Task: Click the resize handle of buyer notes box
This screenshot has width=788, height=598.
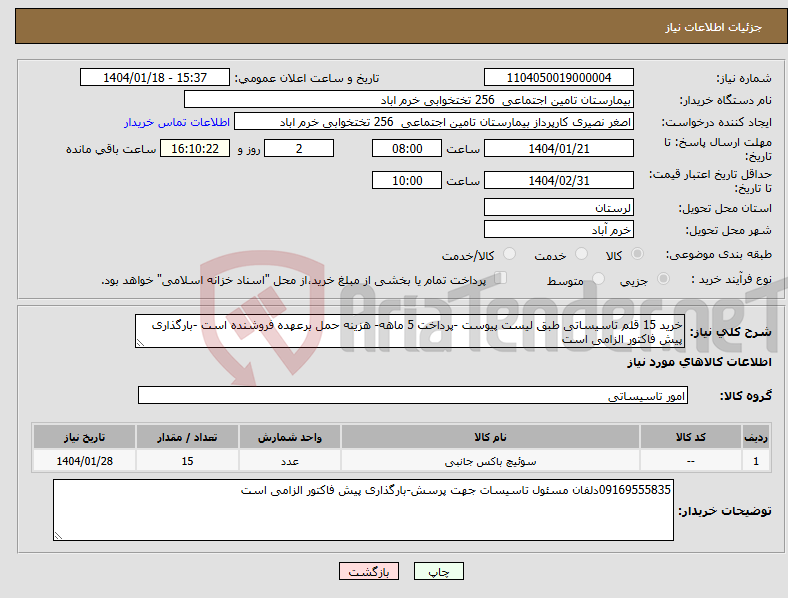Action: [x=58, y=536]
